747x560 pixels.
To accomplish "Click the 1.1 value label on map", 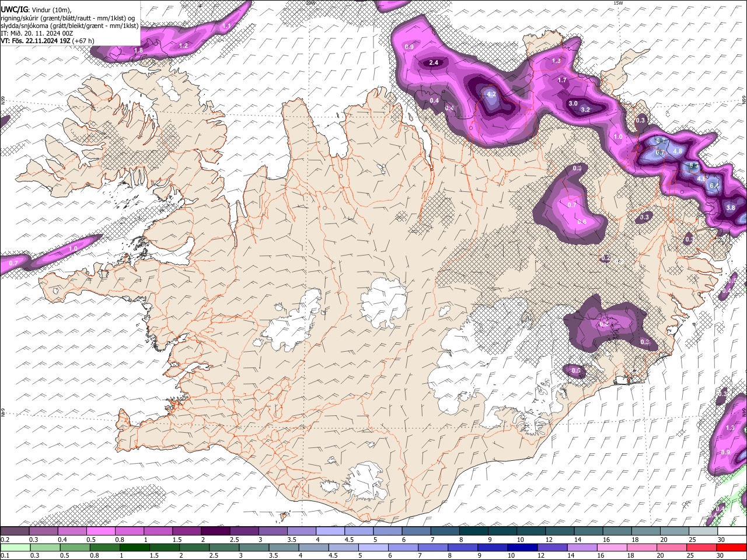I will [x=227, y=26].
